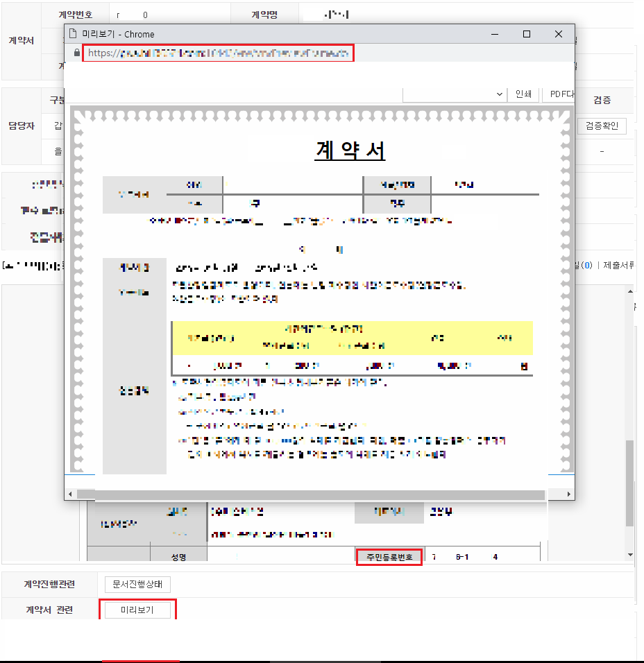Click down arrow of main page scrollbar
The height and width of the screenshot is (663, 644).
[630, 555]
